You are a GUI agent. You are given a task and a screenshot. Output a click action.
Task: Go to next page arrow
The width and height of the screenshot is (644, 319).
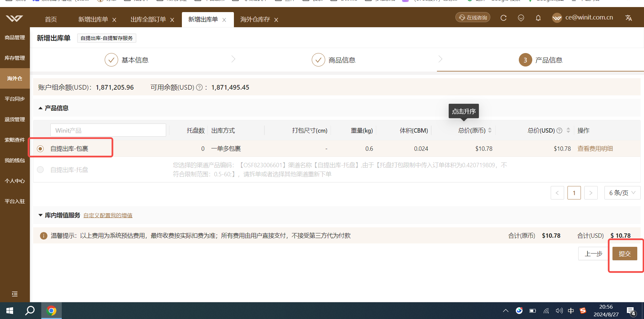coord(591,193)
